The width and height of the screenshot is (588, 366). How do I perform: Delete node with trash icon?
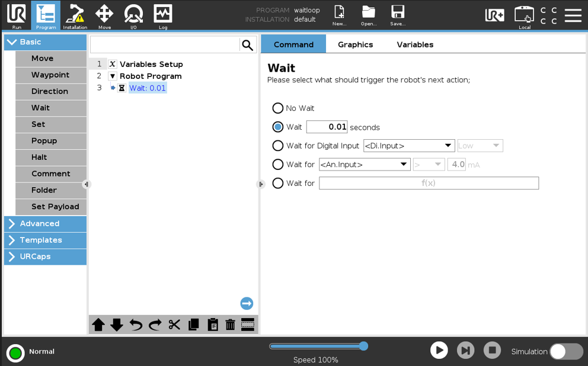[230, 325]
